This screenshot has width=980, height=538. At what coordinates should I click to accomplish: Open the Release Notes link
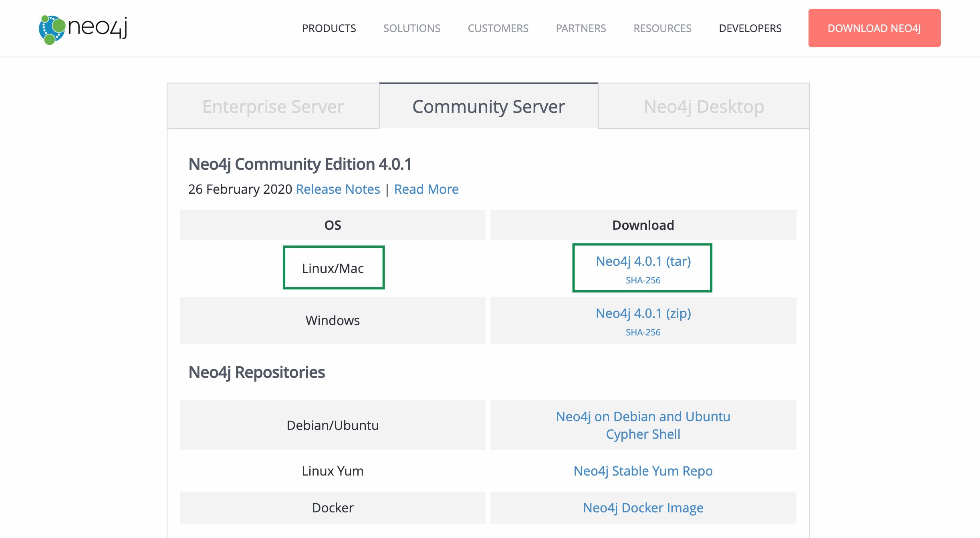(x=338, y=189)
